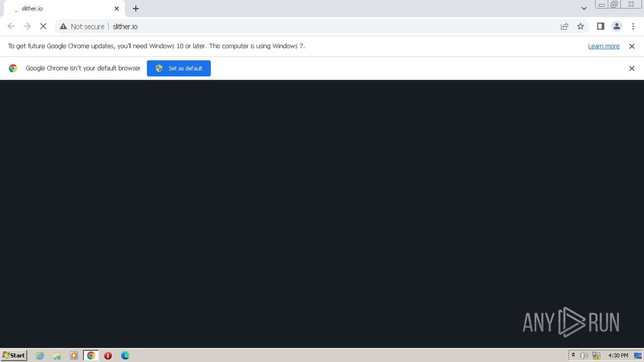Click the Show desktop tray icon
644x362 pixels.
pos(638,355)
